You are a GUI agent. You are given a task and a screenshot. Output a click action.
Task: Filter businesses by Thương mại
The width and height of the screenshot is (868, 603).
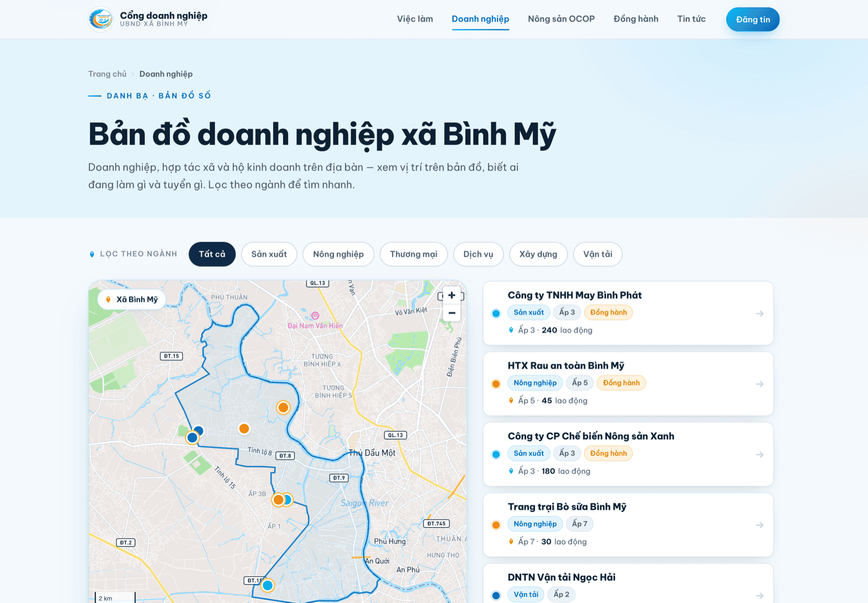click(x=413, y=254)
